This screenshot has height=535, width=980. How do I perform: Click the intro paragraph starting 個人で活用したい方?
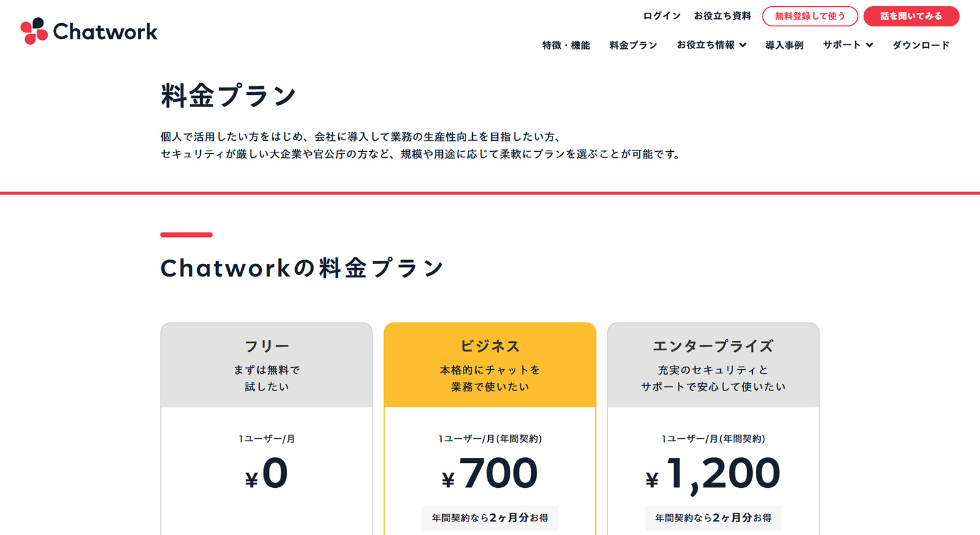[x=421, y=146]
